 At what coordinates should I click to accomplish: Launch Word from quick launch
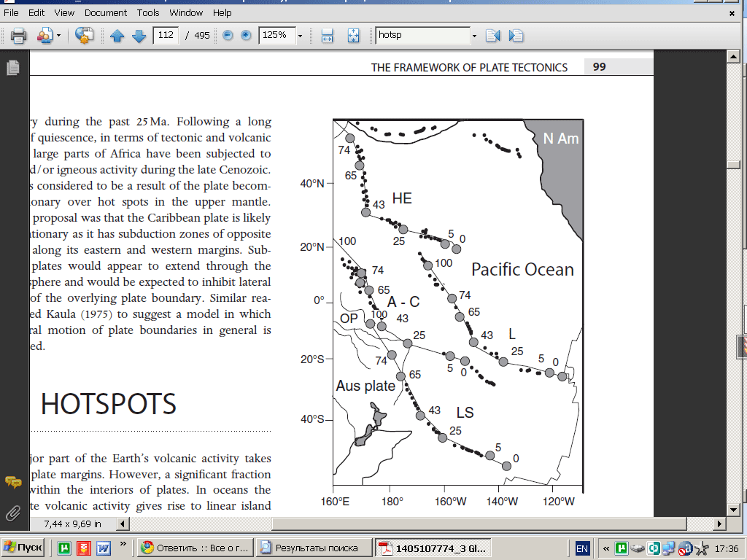(x=104, y=548)
